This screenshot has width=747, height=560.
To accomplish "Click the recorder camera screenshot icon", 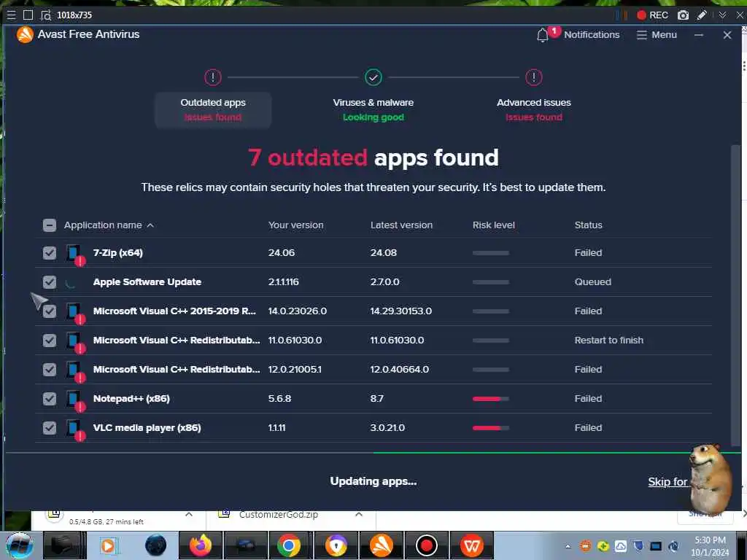I will (683, 15).
